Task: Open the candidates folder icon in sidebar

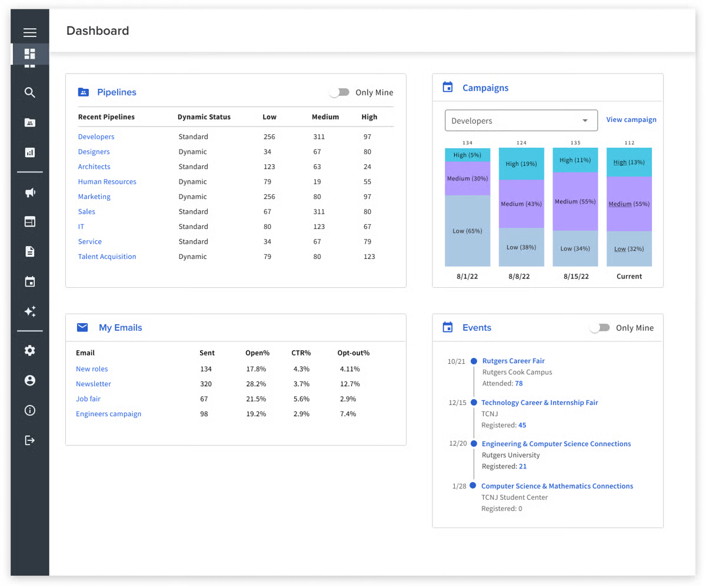Action: click(29, 122)
